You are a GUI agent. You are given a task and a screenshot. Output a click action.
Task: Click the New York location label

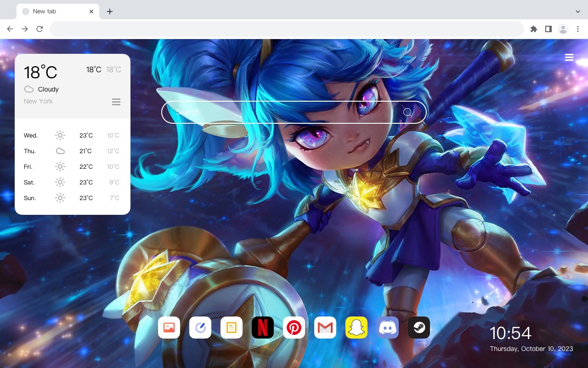coord(38,101)
